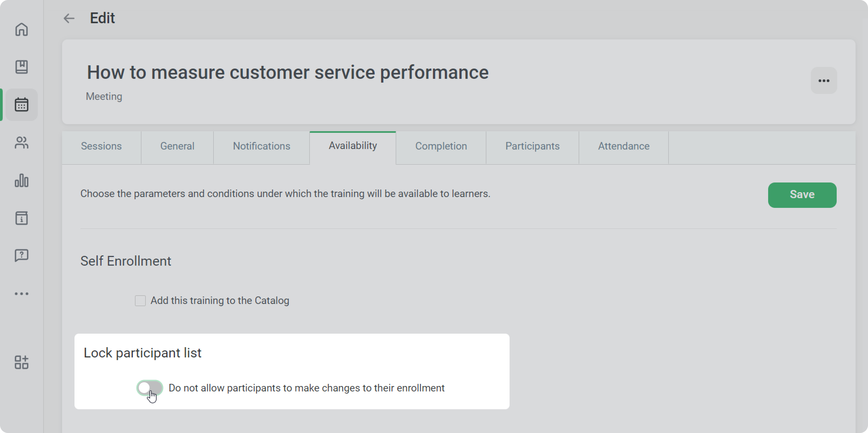The height and width of the screenshot is (433, 868).
Task: Open the Participants tab
Action: [532, 146]
